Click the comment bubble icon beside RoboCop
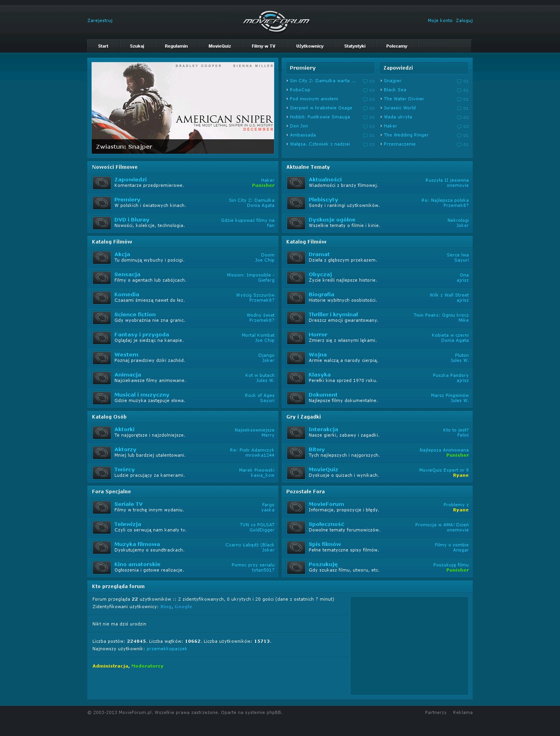560x736 pixels. (365, 90)
